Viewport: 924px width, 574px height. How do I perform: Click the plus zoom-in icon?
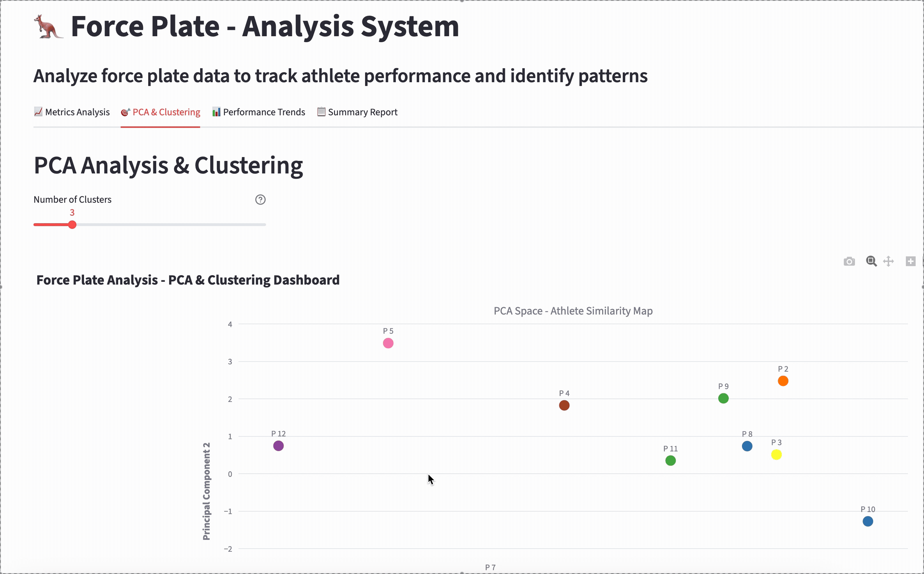coord(910,261)
